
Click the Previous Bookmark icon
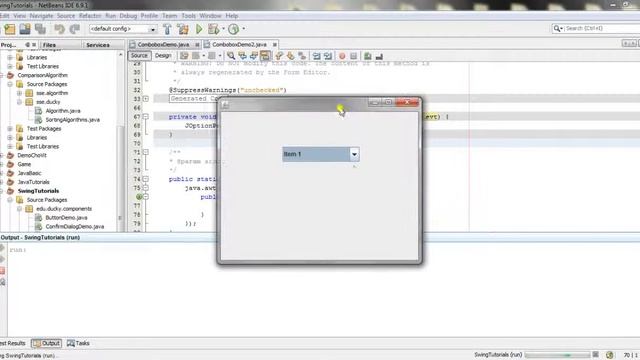coord(279,56)
